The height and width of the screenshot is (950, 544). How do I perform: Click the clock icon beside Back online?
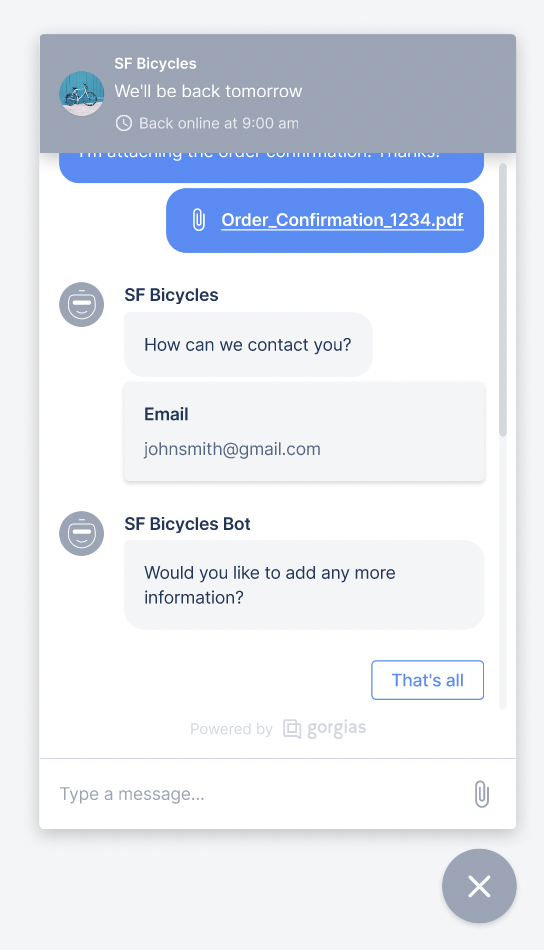coord(124,124)
